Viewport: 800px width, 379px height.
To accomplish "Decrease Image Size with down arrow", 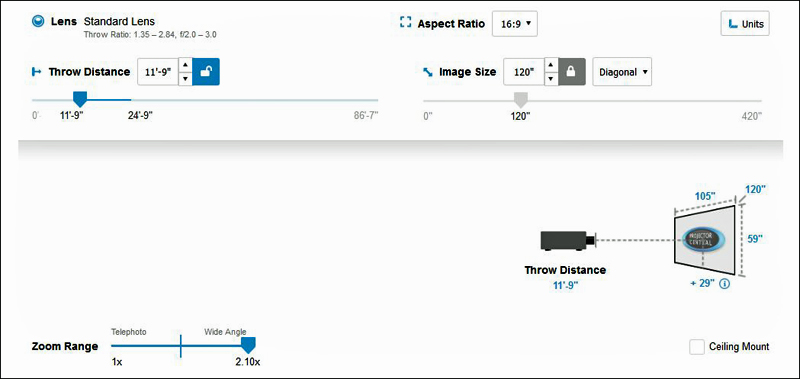I will point(551,79).
